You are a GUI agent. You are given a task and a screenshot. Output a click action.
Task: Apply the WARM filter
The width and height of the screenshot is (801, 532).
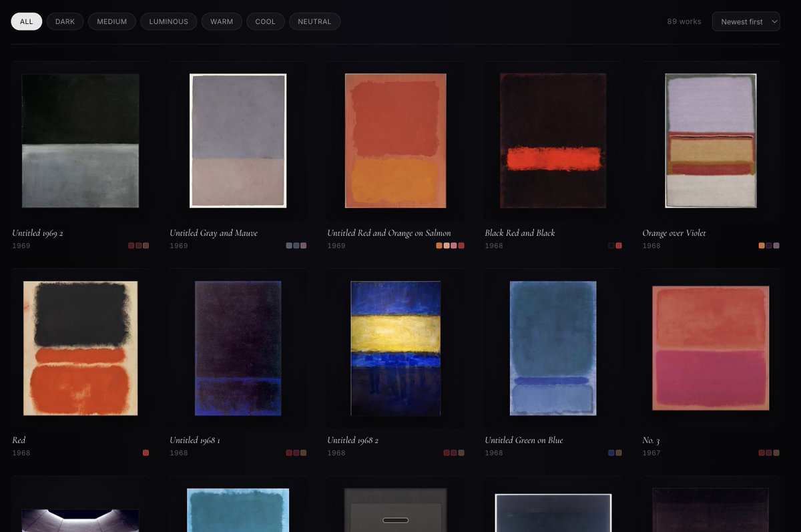(222, 21)
